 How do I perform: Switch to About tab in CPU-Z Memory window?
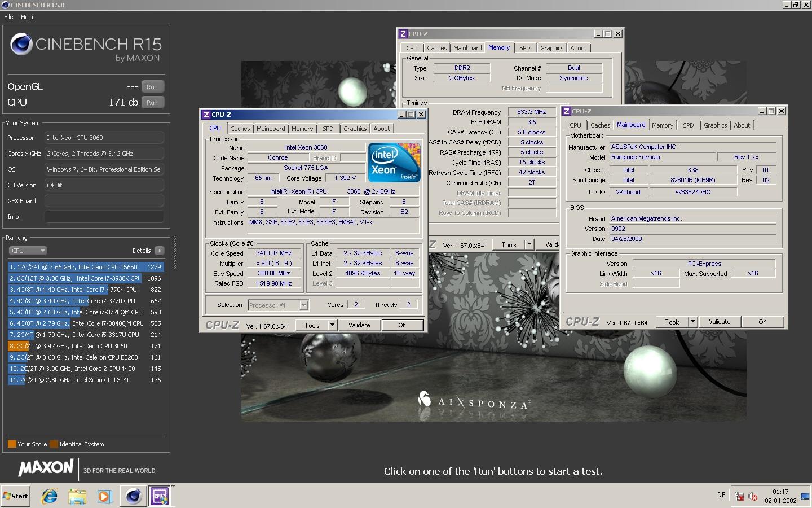(x=579, y=48)
